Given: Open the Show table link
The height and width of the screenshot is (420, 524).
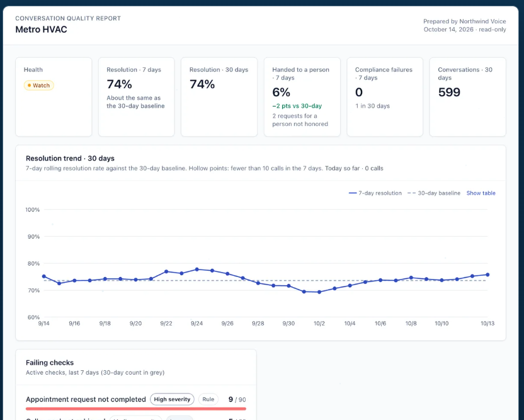Looking at the screenshot, I should [481, 193].
